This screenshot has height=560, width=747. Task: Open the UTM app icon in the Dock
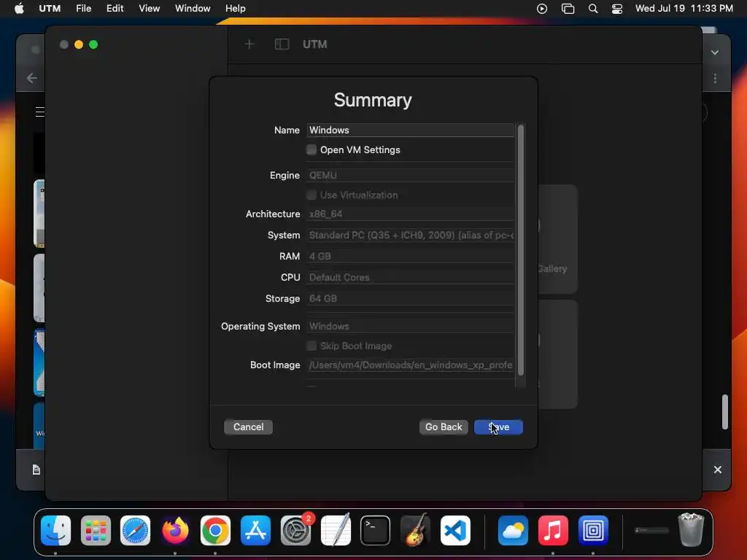[x=593, y=530]
